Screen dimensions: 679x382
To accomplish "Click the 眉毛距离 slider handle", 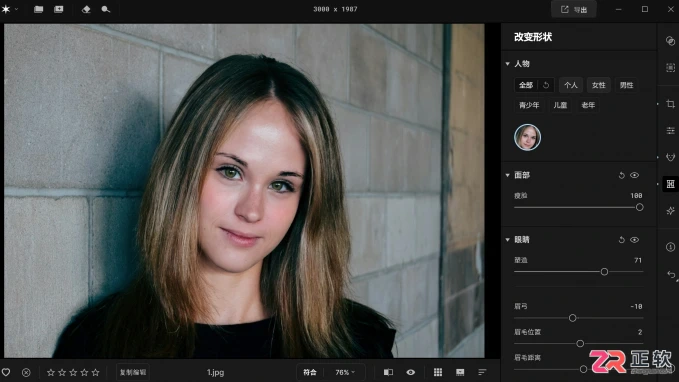I will coord(583,369).
